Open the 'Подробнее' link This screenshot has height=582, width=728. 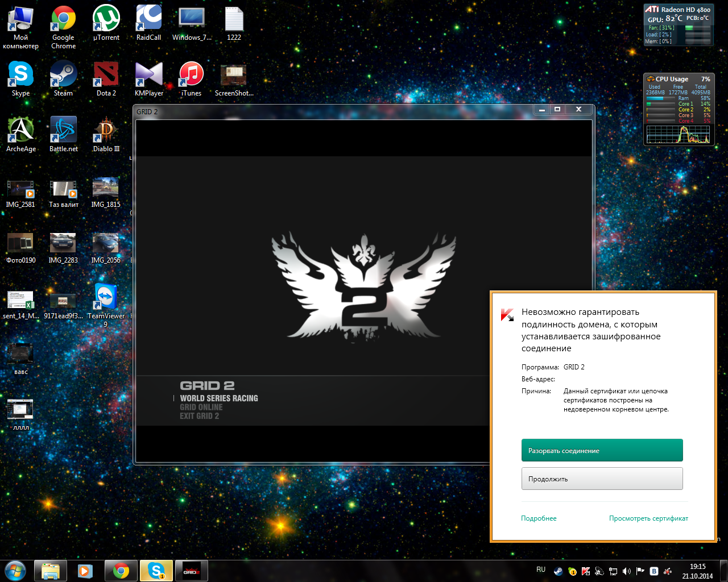tap(539, 518)
